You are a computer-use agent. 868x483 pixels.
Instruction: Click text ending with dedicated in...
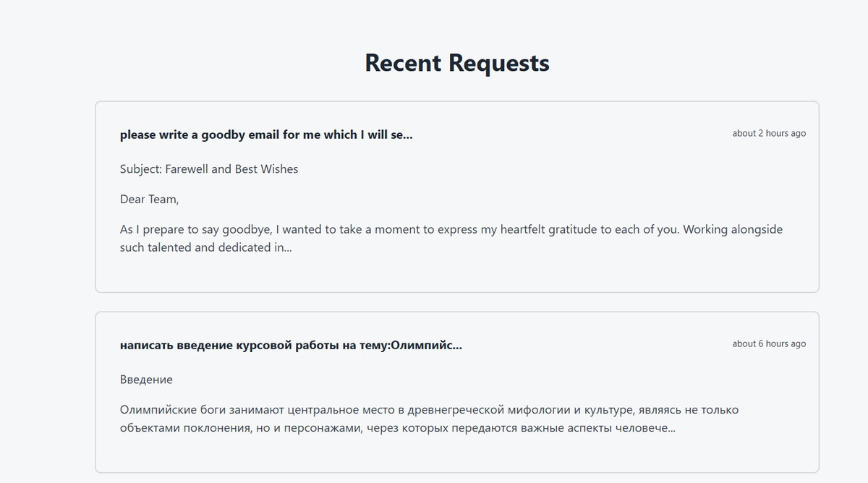click(205, 247)
